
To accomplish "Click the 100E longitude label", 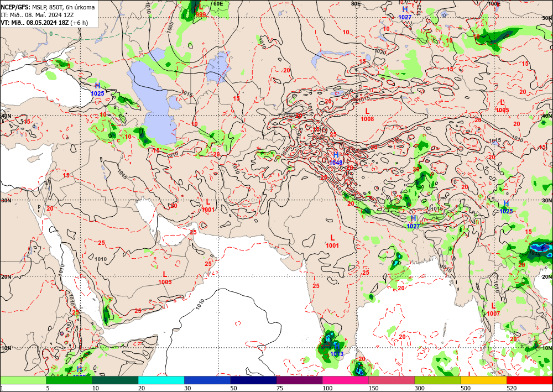I will pyautogui.click(x=494, y=3).
